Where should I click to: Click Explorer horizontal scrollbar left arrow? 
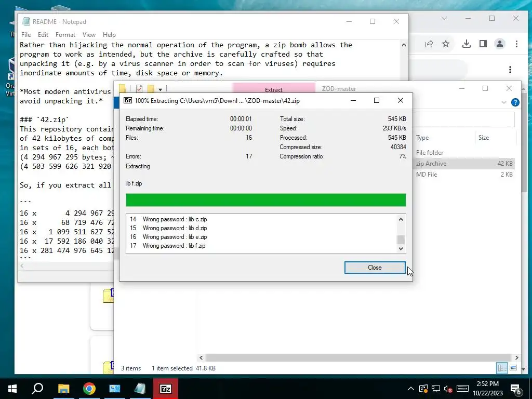point(201,357)
